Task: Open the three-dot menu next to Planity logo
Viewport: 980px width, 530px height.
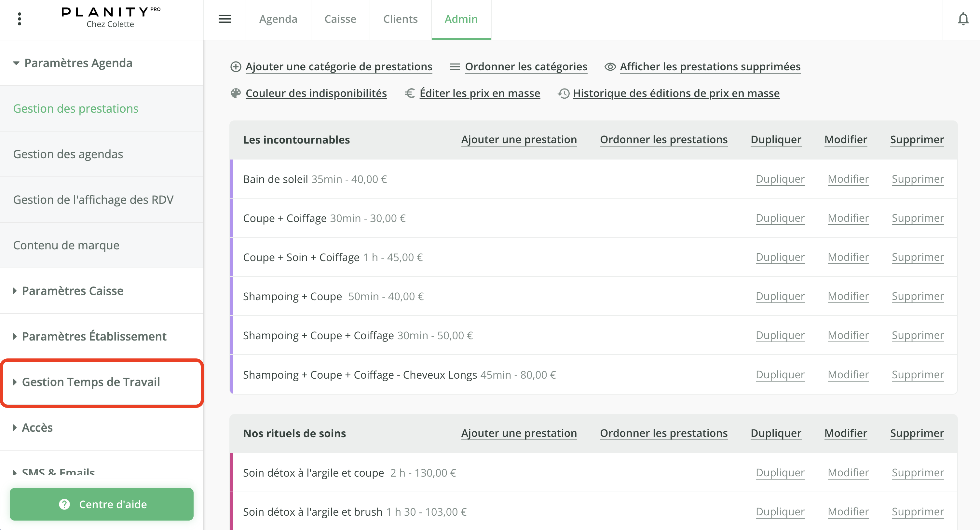Action: [19, 19]
